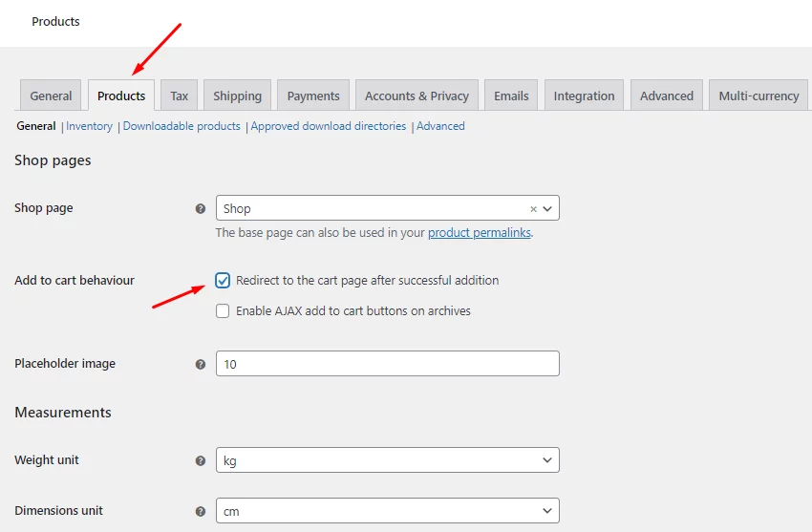The image size is (812, 532).
Task: Go to the Payments tab
Action: pyautogui.click(x=313, y=96)
